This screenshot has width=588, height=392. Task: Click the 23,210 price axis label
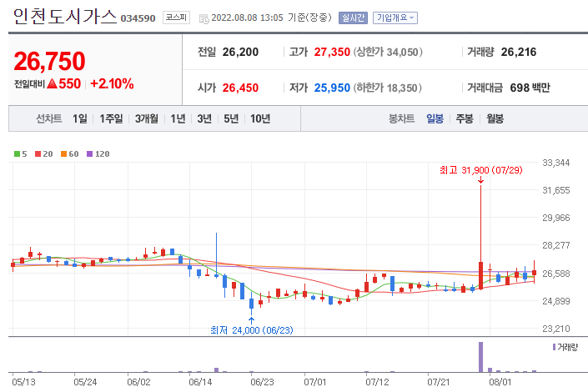(556, 329)
